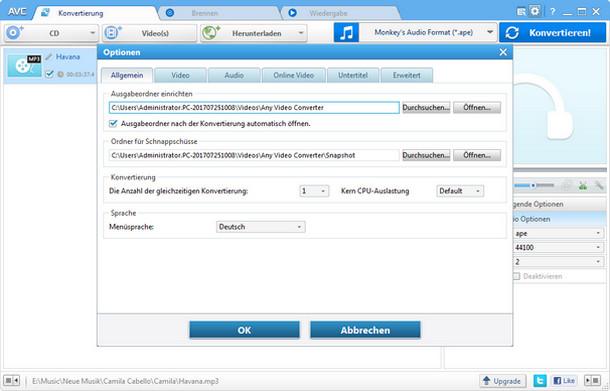Click the AVC logo button

click(x=17, y=12)
